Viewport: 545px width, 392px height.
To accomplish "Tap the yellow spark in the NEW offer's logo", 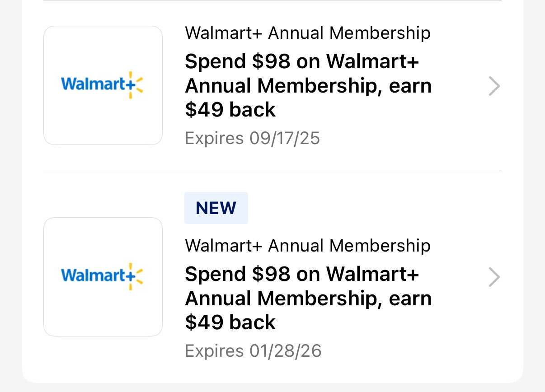I will [x=135, y=276].
